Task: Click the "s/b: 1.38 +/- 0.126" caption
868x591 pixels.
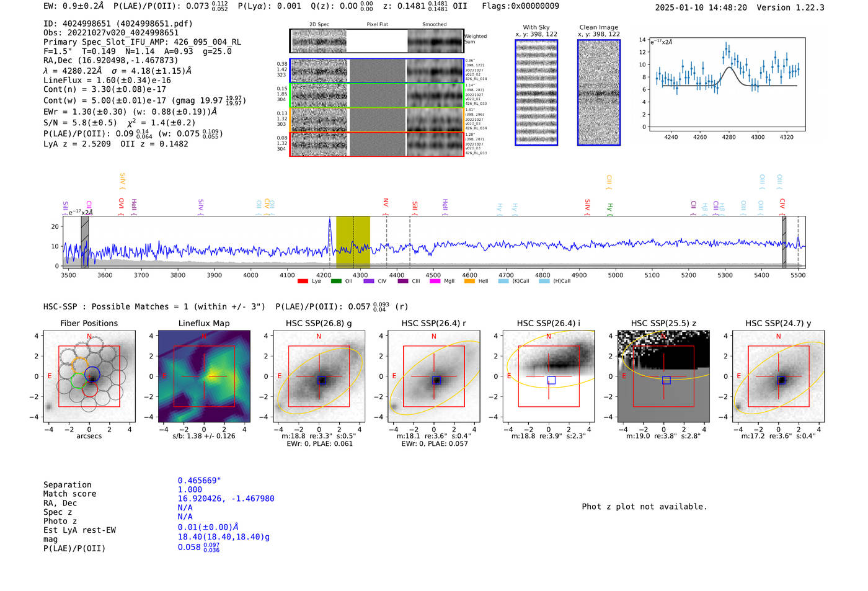Action: [204, 436]
